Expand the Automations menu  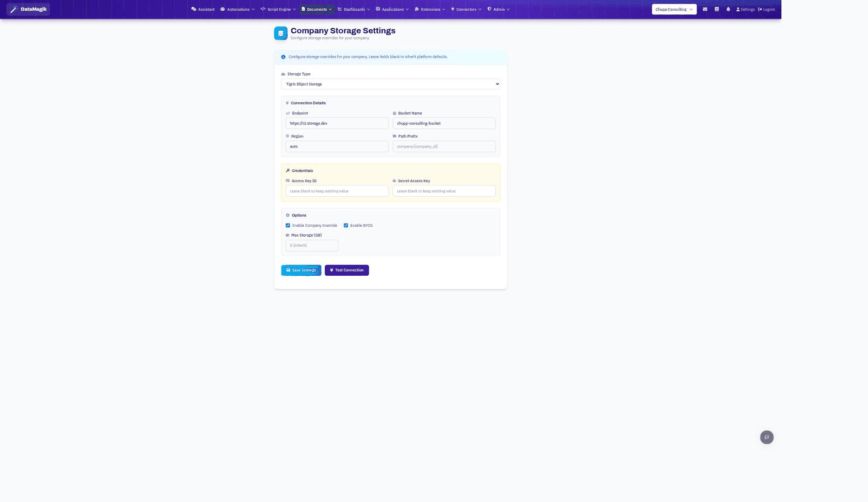tap(237, 9)
